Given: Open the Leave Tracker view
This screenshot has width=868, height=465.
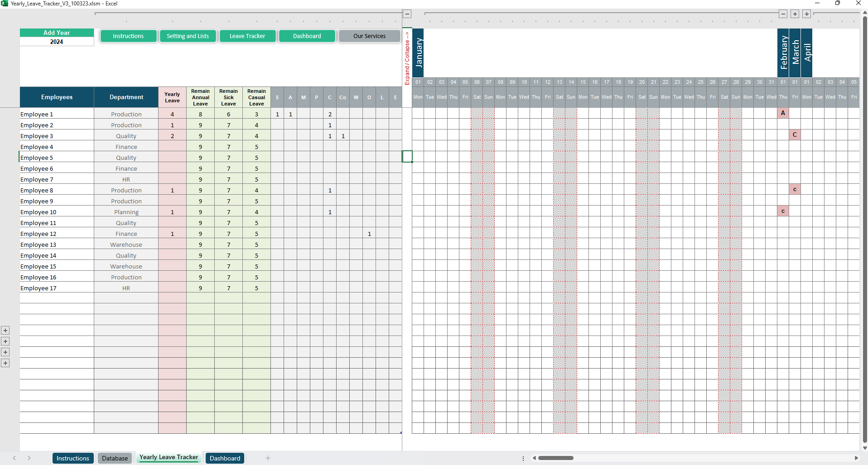Looking at the screenshot, I should pyautogui.click(x=247, y=36).
